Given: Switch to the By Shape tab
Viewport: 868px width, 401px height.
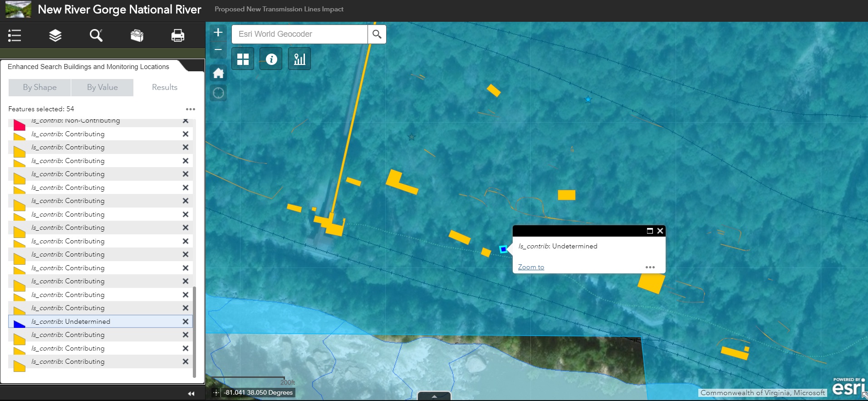Looking at the screenshot, I should [x=40, y=87].
